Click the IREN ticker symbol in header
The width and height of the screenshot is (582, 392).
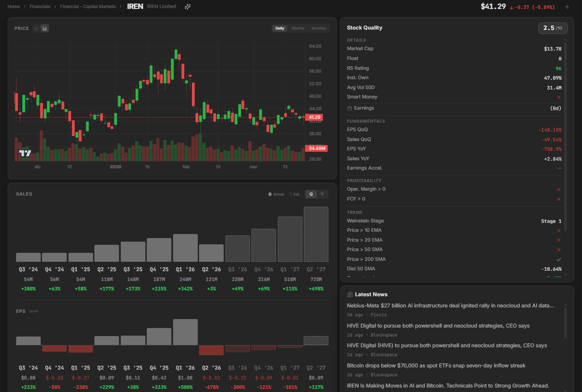(135, 6)
